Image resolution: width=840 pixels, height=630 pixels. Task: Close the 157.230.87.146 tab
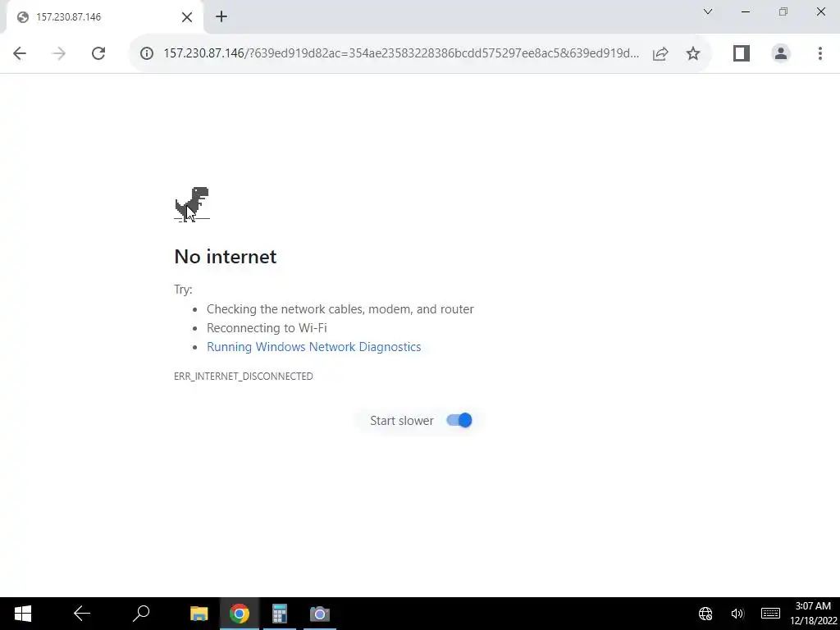[x=186, y=17]
